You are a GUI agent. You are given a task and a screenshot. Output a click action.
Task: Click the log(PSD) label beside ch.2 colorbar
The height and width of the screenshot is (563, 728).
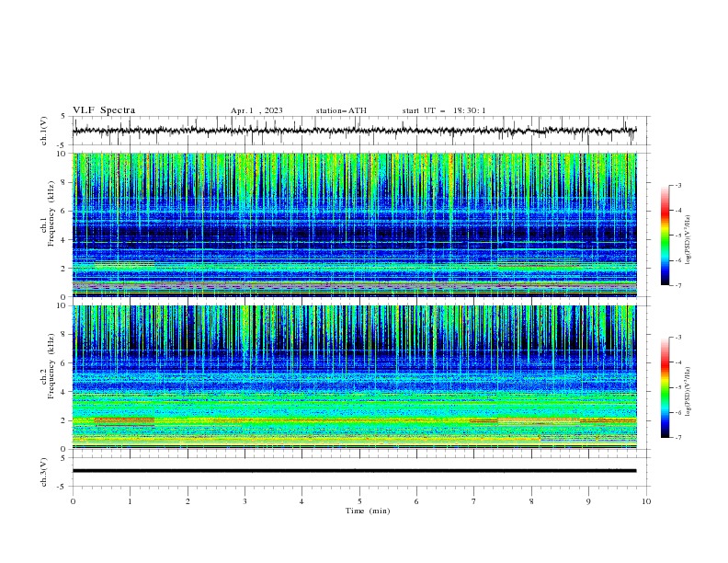(688, 392)
